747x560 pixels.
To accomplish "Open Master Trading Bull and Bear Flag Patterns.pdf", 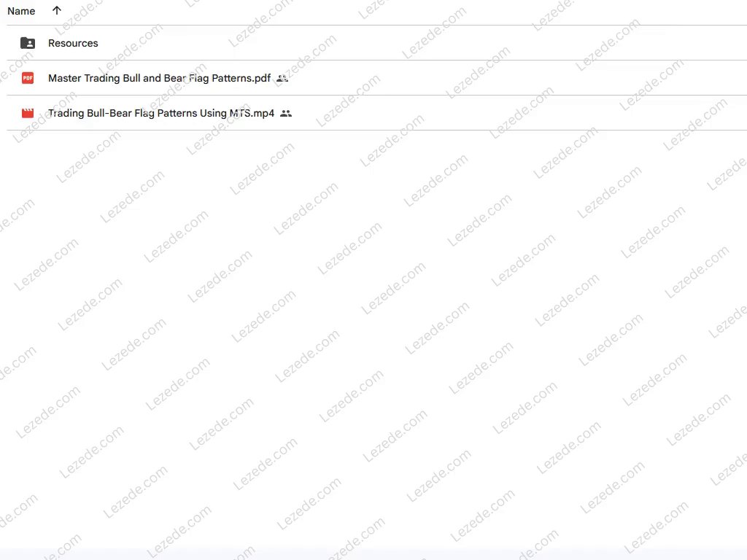I will pos(159,78).
